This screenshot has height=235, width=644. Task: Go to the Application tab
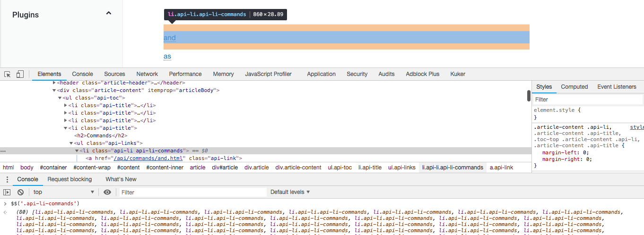click(x=321, y=74)
